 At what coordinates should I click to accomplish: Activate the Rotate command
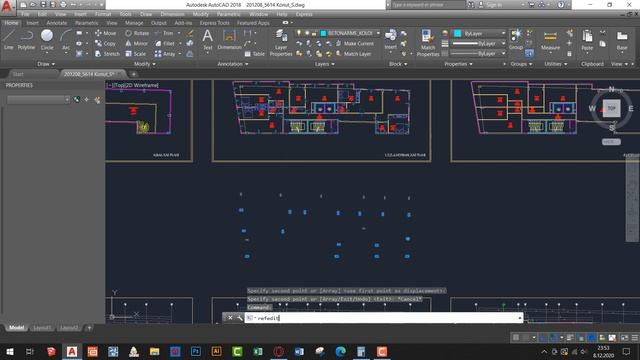137,33
